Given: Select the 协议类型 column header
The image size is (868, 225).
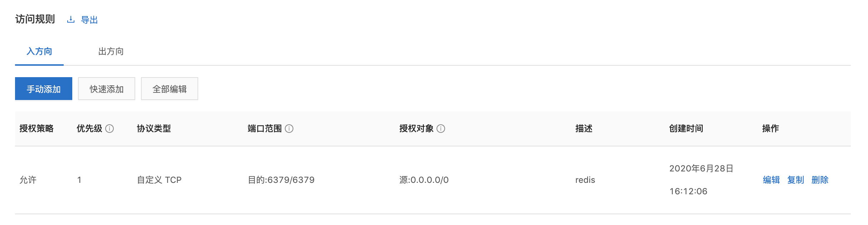Looking at the screenshot, I should pyautogui.click(x=154, y=129).
